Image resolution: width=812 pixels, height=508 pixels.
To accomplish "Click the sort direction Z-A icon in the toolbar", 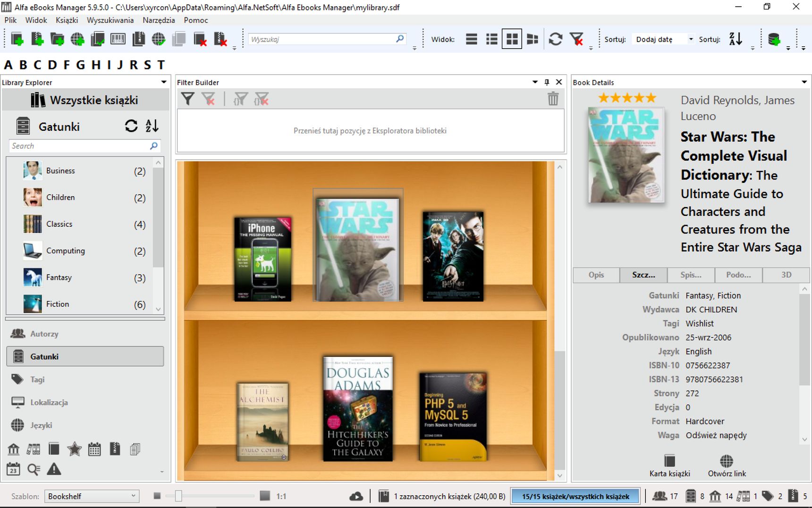I will [736, 39].
